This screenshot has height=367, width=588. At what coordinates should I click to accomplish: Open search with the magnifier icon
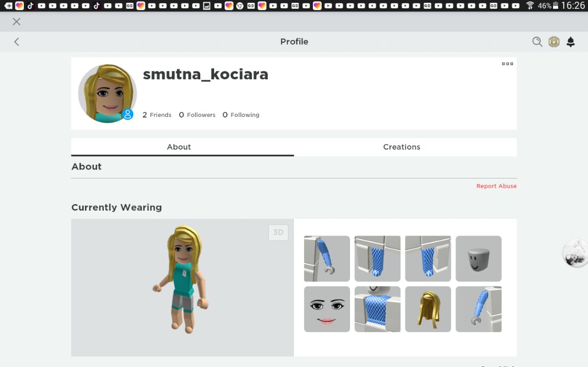pyautogui.click(x=537, y=42)
